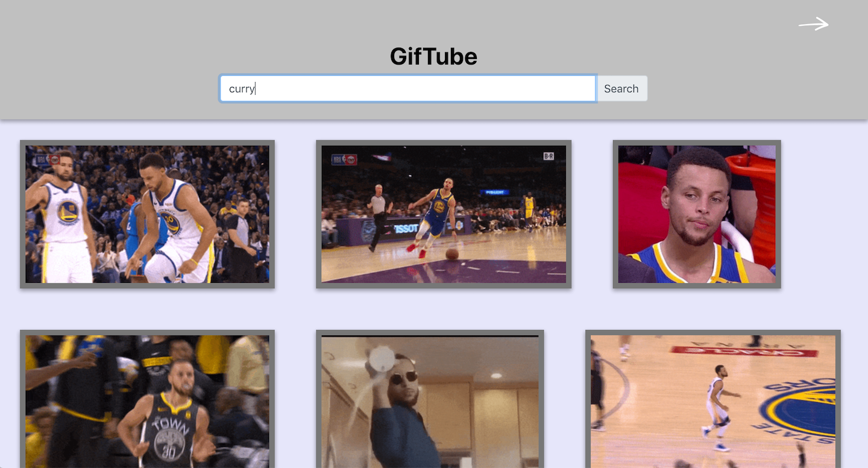Open the GIF of the player dribbling past the referee

click(444, 214)
